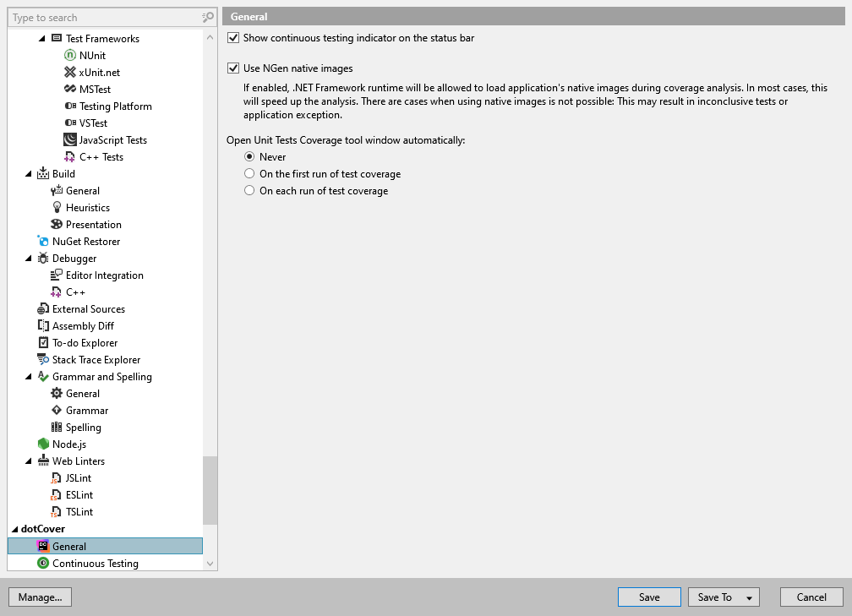
Task: Click the Stack Trace Explorer icon
Action: click(43, 360)
